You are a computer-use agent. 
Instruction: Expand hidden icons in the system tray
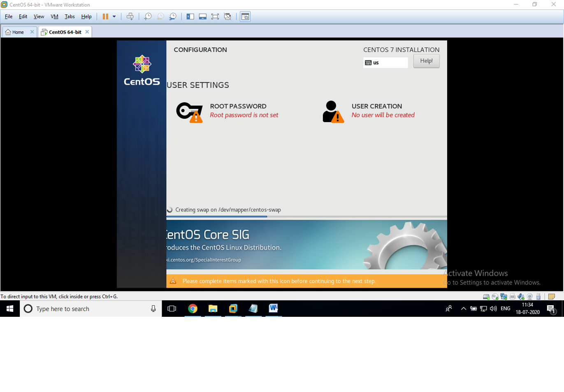[x=463, y=309]
